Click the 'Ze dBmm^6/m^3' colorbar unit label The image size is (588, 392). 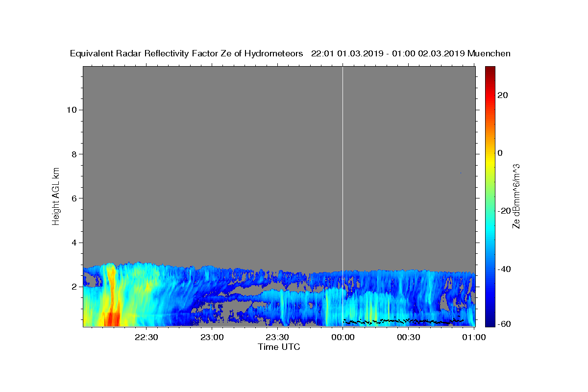pos(516,196)
